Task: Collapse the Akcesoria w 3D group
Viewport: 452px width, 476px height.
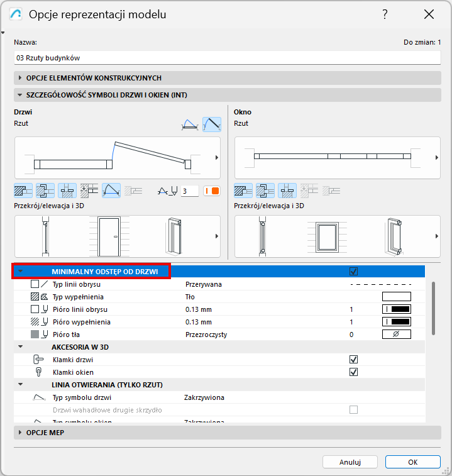Action: 20,346
